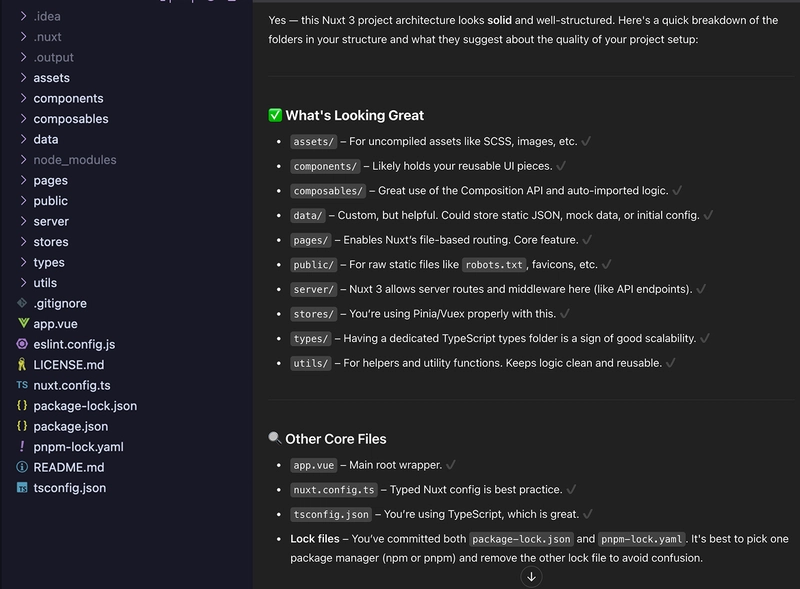
Task: Select the composables folder name
Action: pos(71,119)
